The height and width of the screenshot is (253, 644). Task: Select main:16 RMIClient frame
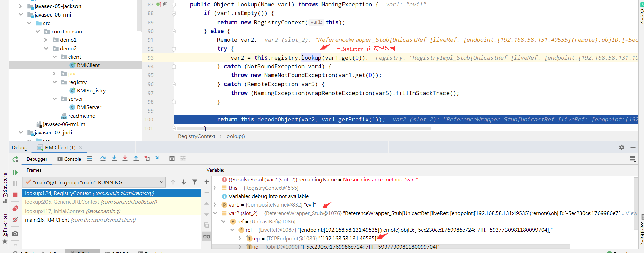111,220
